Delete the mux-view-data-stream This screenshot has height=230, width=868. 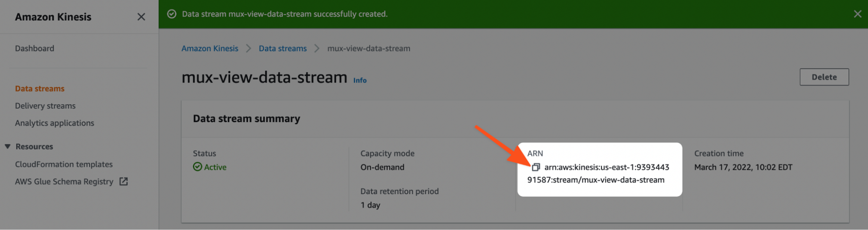[x=824, y=77]
